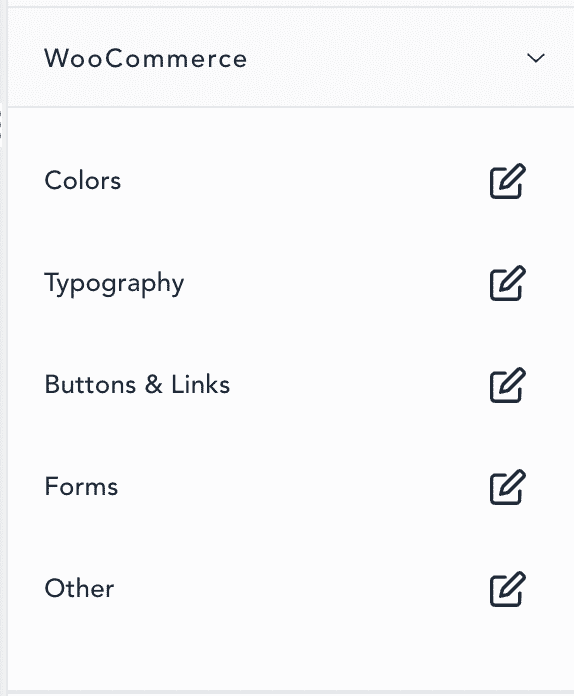Click empty panel area below Other
The image size is (574, 696).
click(x=291, y=664)
